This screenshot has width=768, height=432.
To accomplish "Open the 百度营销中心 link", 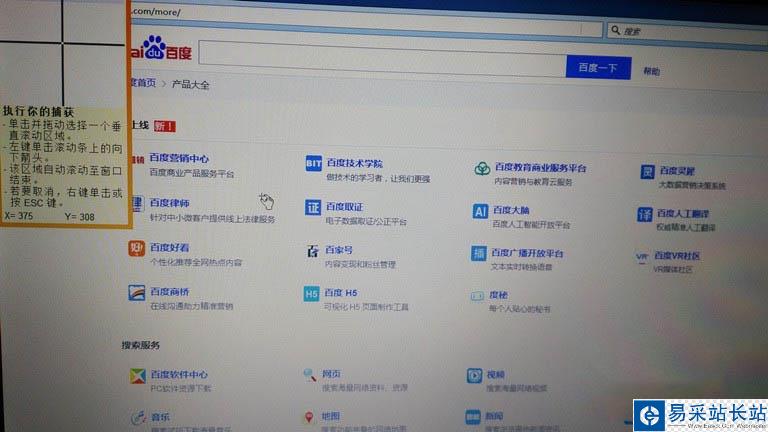I will pos(179,158).
